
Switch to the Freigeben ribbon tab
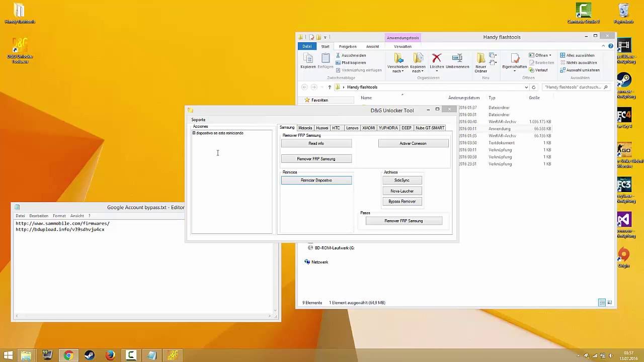(348, 46)
